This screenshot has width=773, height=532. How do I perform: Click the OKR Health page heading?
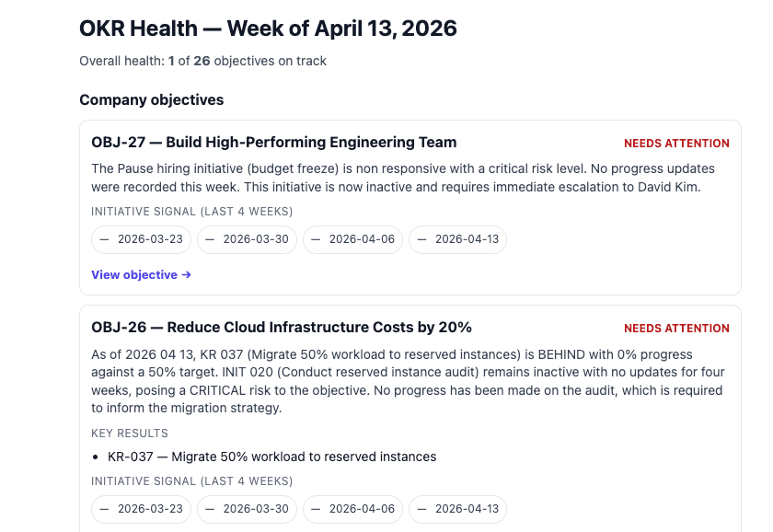coord(267,29)
